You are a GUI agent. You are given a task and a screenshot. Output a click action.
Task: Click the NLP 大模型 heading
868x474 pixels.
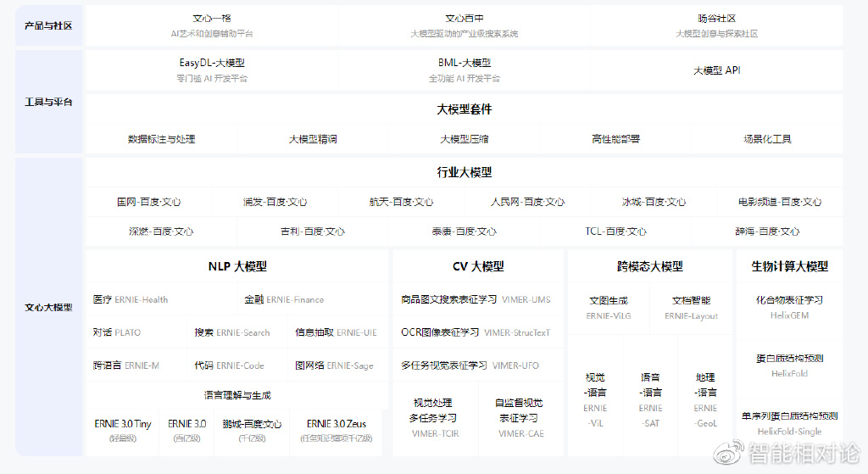click(x=237, y=266)
